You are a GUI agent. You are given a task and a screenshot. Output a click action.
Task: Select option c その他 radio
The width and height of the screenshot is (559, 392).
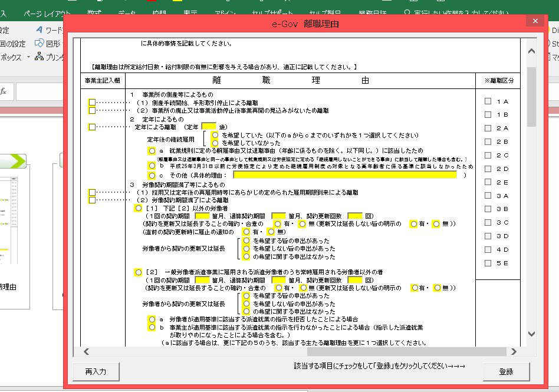coord(152,175)
